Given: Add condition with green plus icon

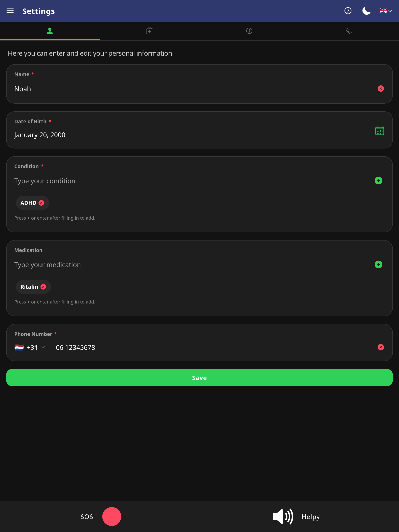Looking at the screenshot, I should point(378,181).
